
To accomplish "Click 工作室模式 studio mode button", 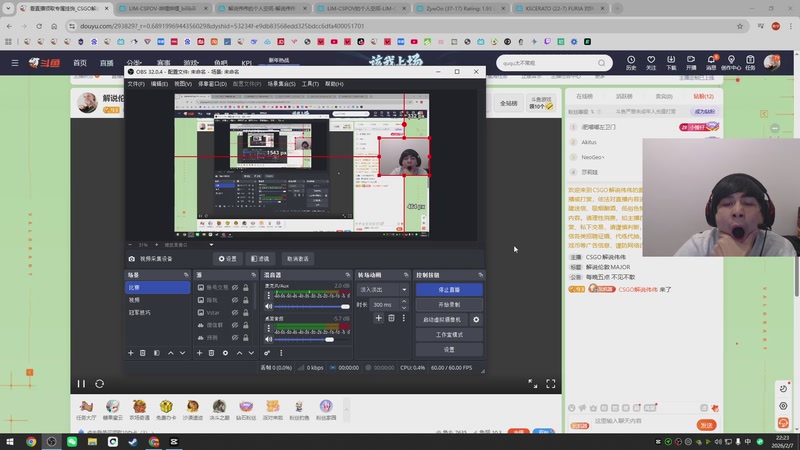I will (x=449, y=335).
